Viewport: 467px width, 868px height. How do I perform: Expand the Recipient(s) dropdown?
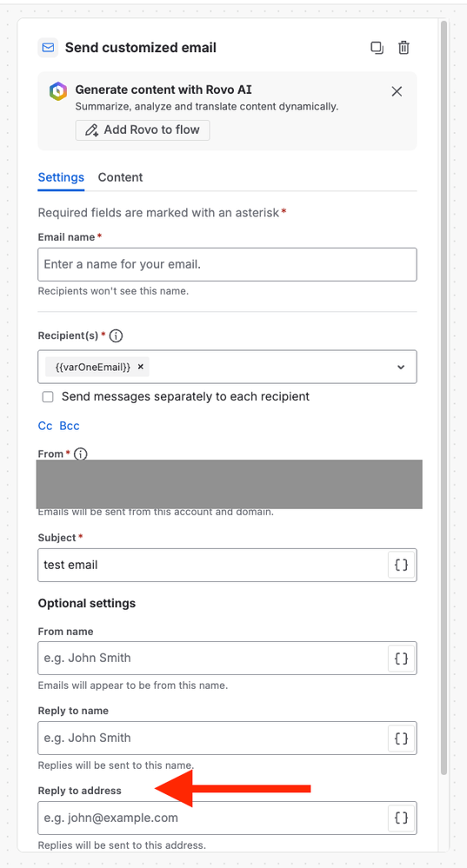pyautogui.click(x=401, y=367)
